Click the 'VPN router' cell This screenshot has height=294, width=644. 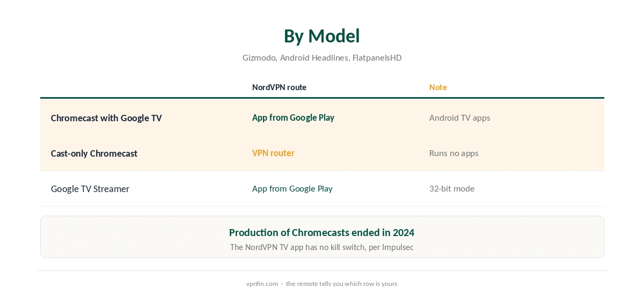[273, 153]
